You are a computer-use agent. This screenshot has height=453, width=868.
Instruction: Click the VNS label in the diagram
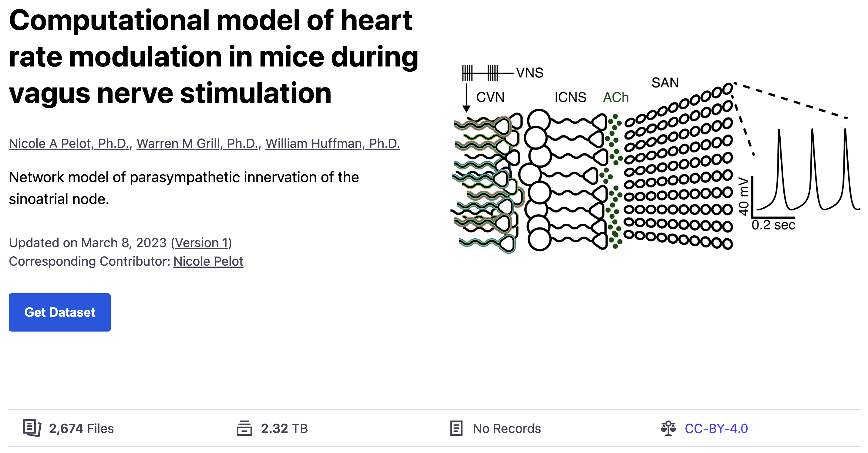pos(530,73)
